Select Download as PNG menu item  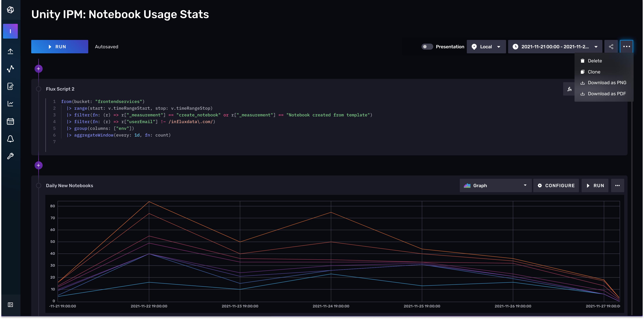click(607, 83)
